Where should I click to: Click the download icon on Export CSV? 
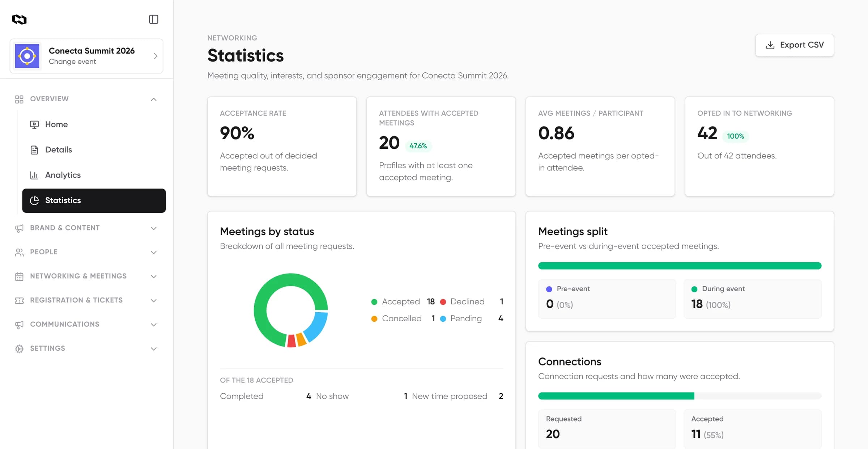(x=770, y=45)
